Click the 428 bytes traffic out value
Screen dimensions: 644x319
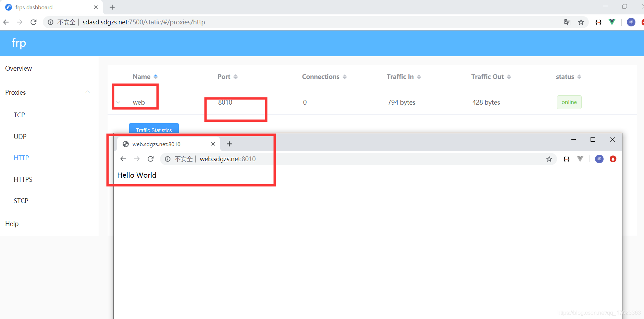click(486, 103)
